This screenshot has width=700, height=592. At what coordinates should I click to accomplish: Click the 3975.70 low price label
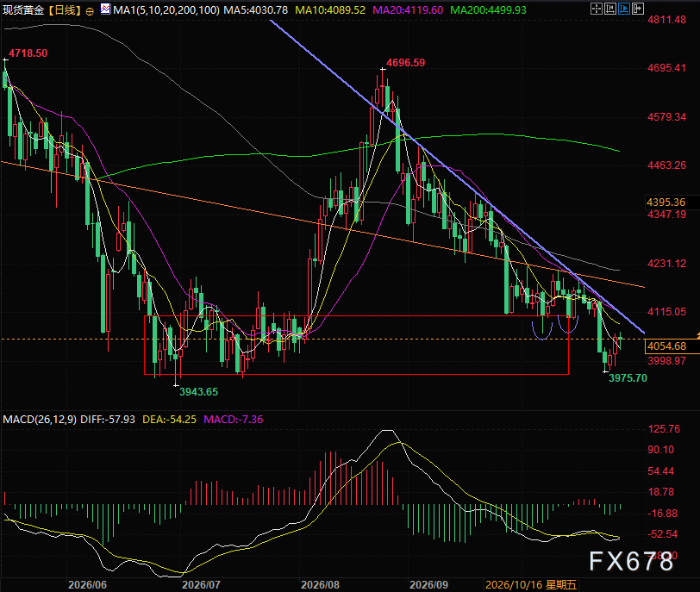tap(628, 377)
